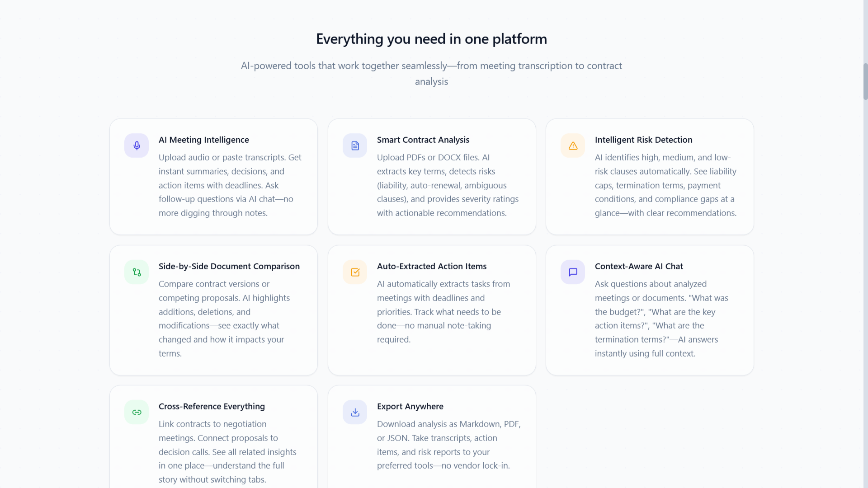Click Side-by-Side Document Comparison title
Screen dimensions: 868x488
[x=229, y=267]
